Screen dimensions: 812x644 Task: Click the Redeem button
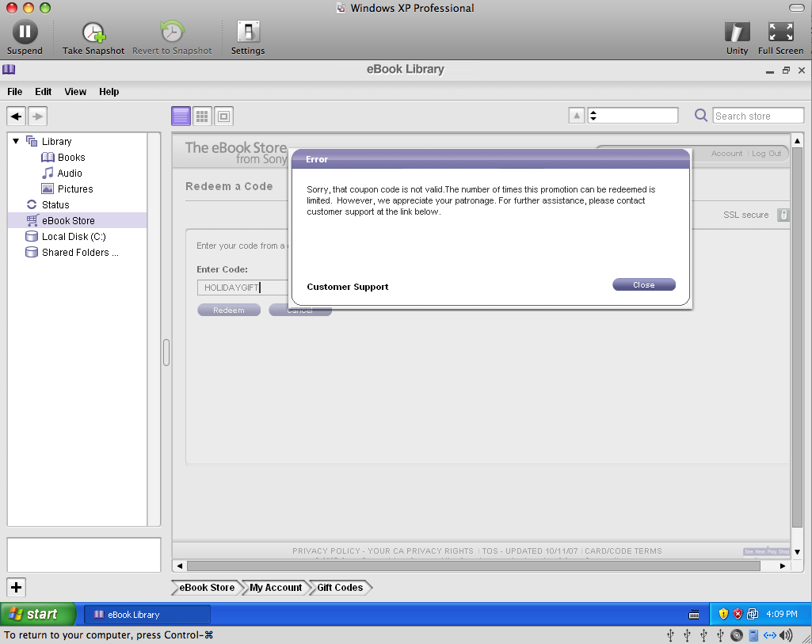228,310
